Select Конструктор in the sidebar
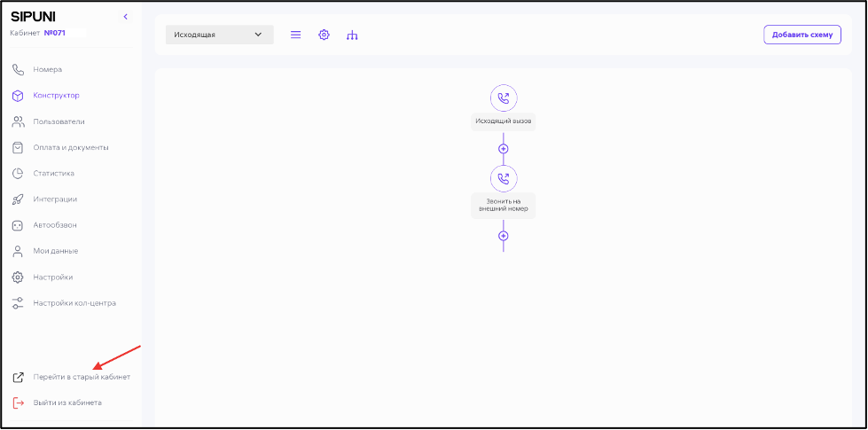 pos(57,95)
